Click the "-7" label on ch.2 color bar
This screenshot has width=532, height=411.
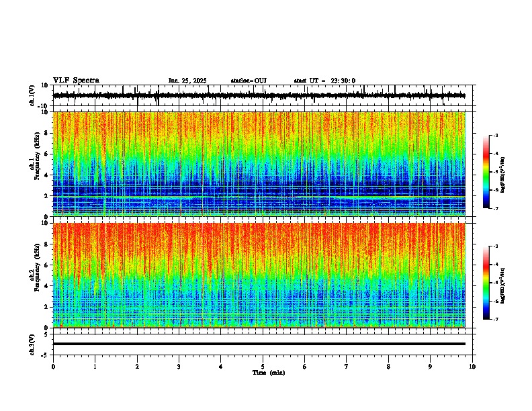[495, 319]
